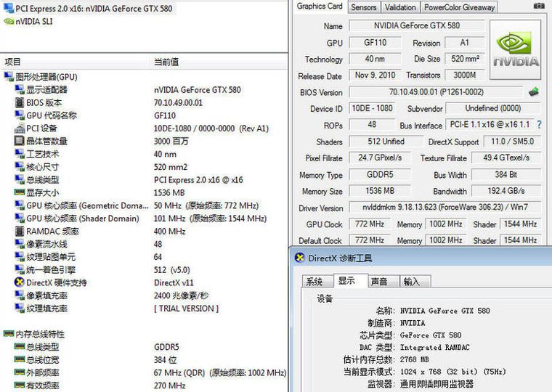Click the 晶体管数量 chip icon
This screenshot has height=392, width=552.
[20, 141]
